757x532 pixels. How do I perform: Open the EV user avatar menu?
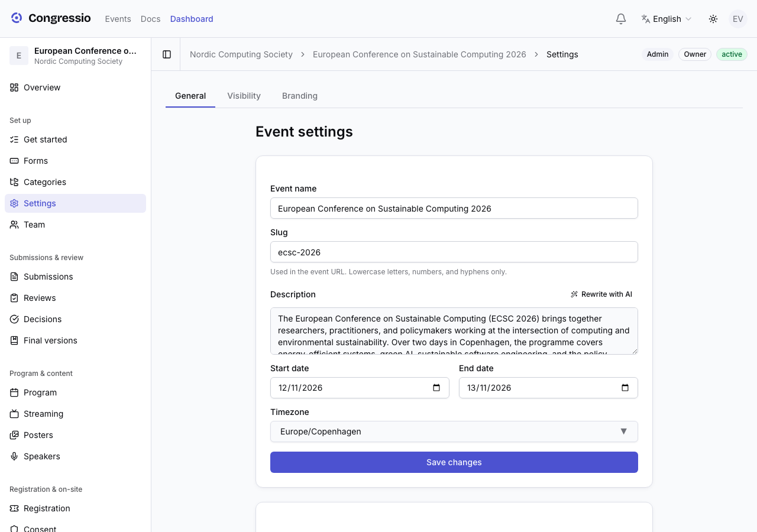tap(738, 19)
